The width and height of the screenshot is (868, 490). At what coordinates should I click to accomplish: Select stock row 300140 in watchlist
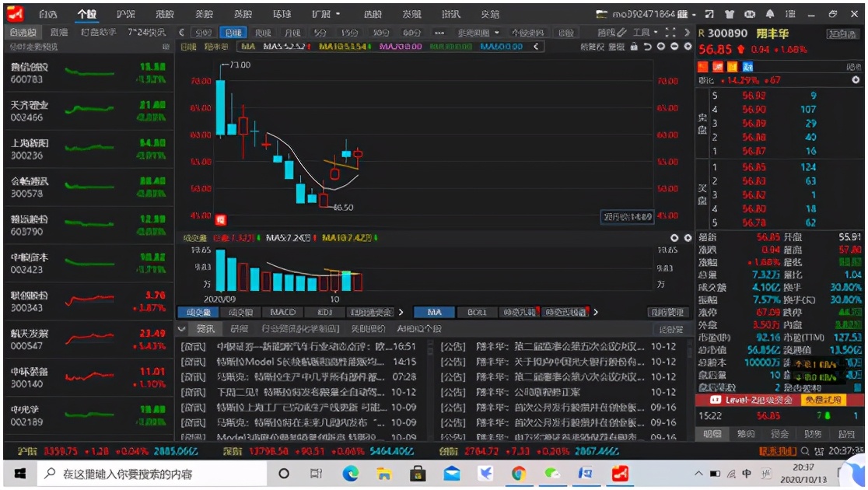pyautogui.click(x=89, y=377)
